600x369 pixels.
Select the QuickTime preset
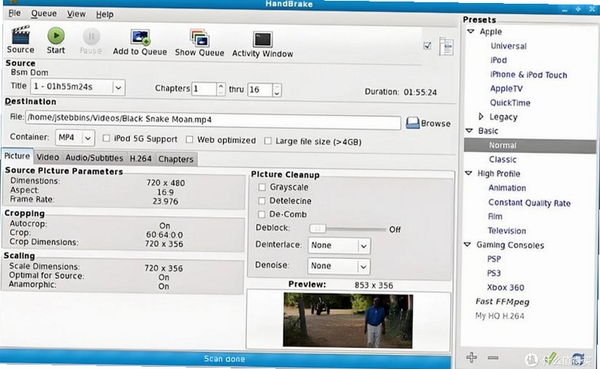[510, 103]
